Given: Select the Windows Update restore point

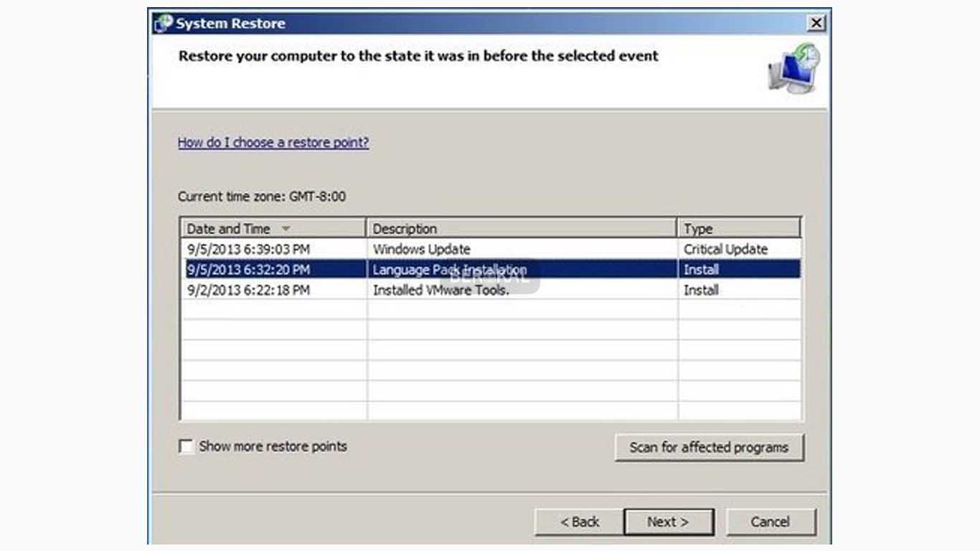Looking at the screenshot, I should coord(421,250).
